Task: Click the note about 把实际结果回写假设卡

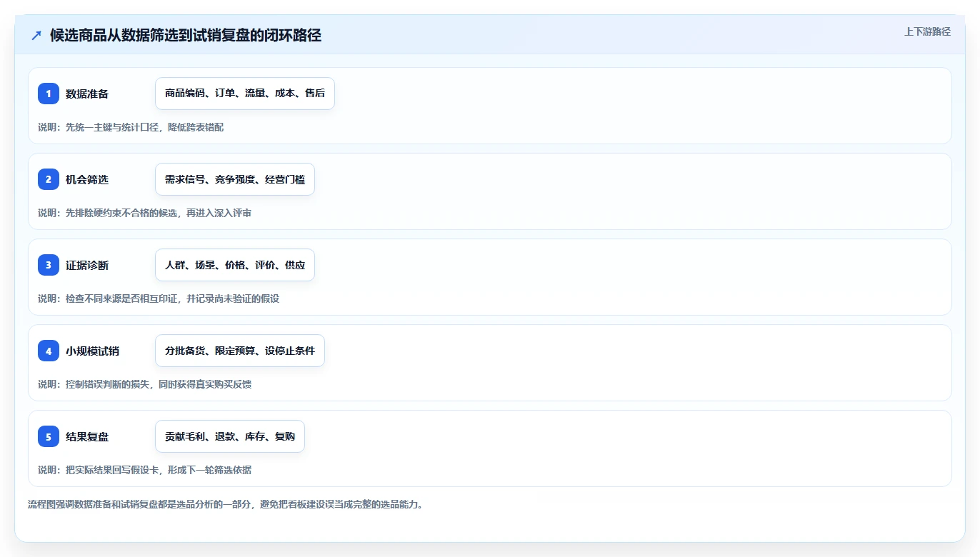Action: [144, 470]
